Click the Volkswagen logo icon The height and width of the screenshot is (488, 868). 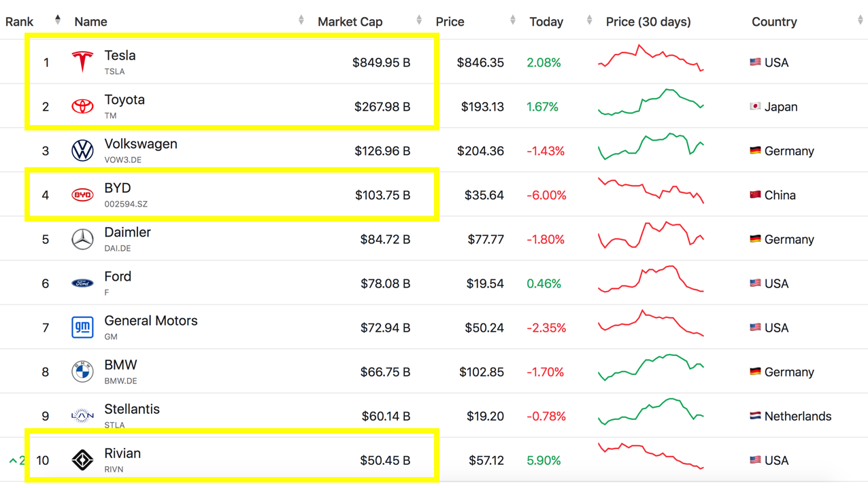pyautogui.click(x=82, y=150)
